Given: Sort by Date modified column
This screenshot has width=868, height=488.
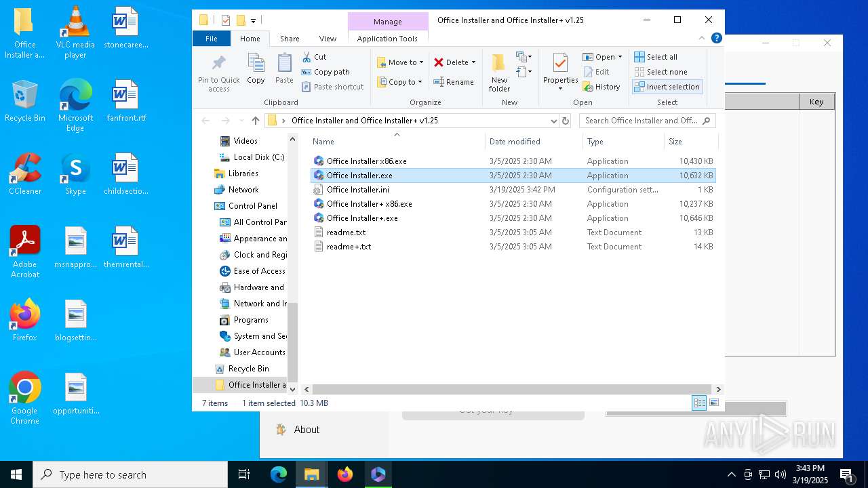Looking at the screenshot, I should (x=534, y=142).
